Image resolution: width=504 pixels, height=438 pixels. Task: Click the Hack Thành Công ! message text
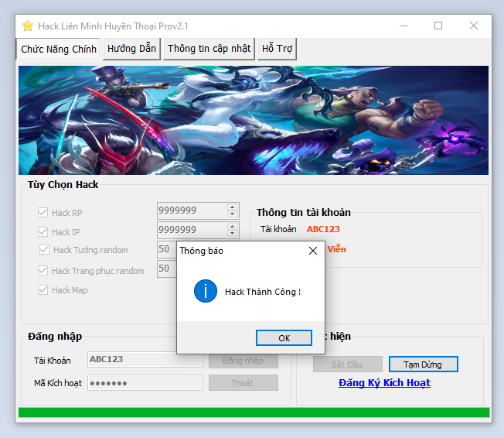263,292
